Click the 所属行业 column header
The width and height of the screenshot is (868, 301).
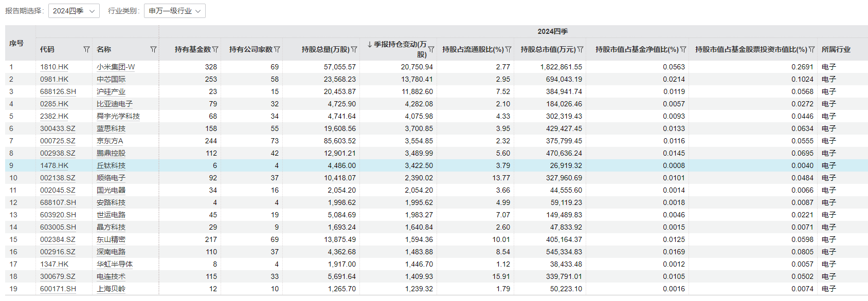point(836,49)
